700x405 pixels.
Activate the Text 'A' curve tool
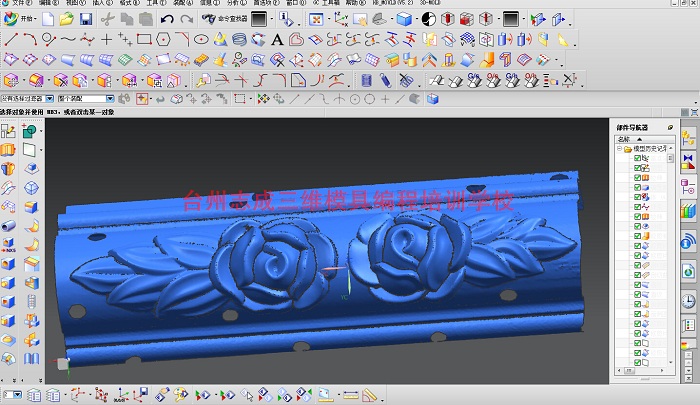[x=277, y=40]
